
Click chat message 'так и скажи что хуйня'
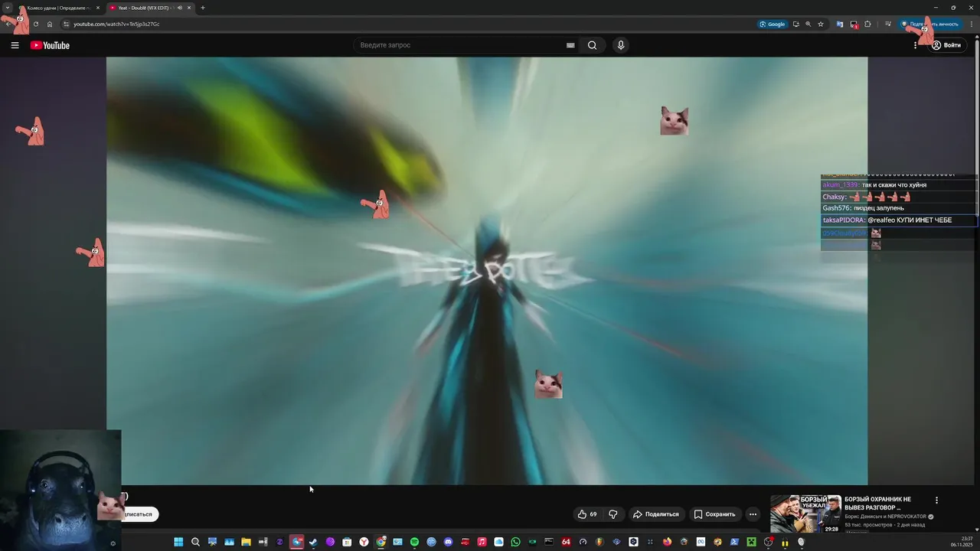click(894, 185)
